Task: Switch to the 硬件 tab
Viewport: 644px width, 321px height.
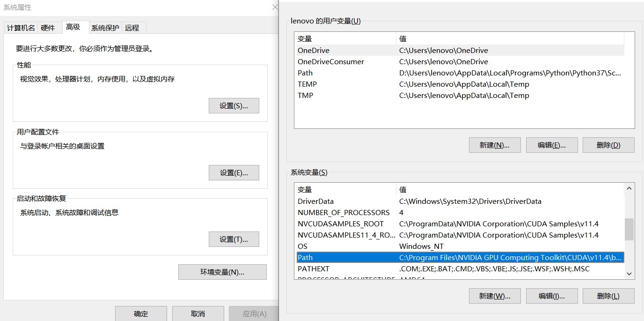Action: pos(50,28)
